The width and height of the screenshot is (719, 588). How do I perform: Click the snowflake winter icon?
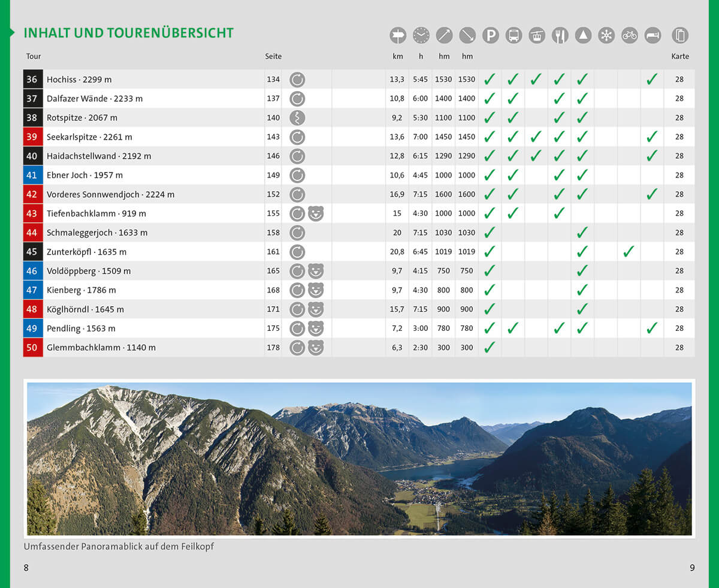point(606,35)
